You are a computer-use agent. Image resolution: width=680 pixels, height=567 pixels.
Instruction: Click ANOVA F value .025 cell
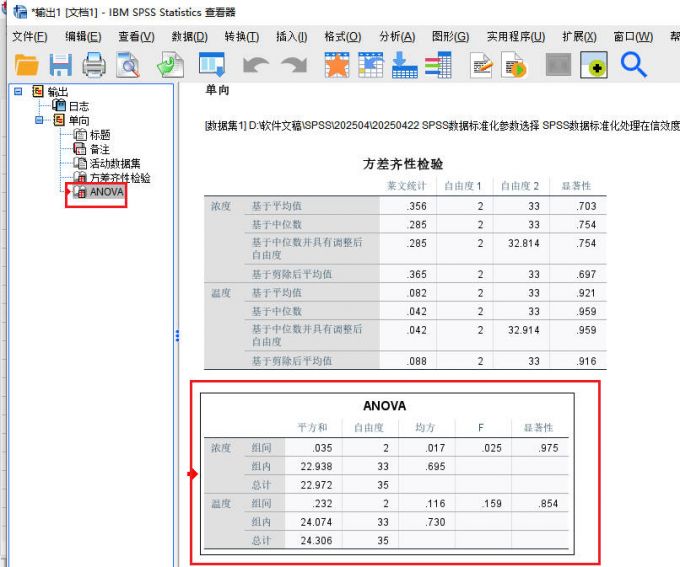click(492, 448)
